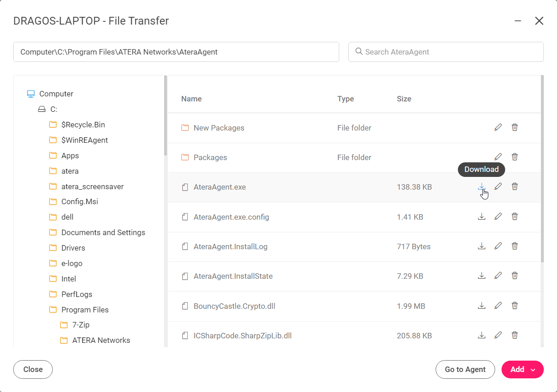557x392 pixels.
Task: Click the Close button
Action: 33,369
